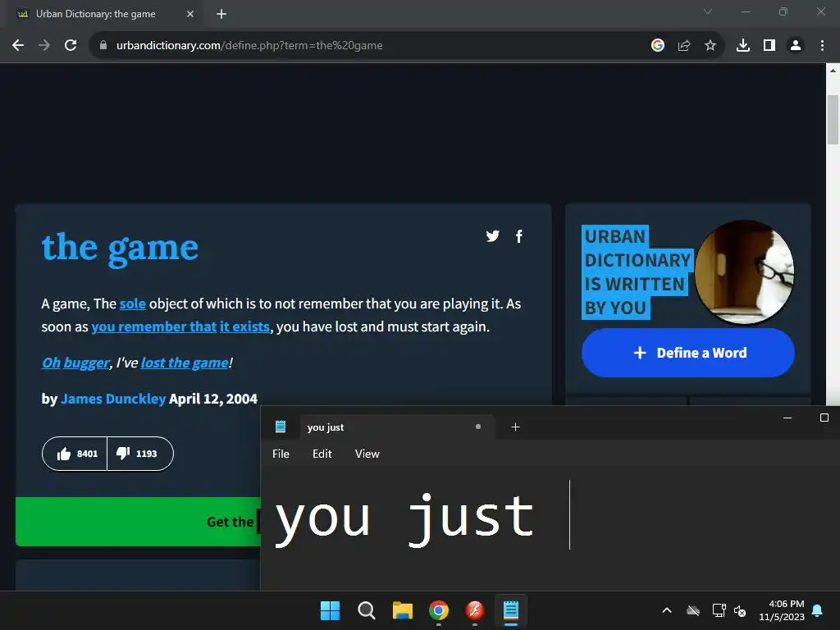Follow 'you remember that' link

pos(153,326)
